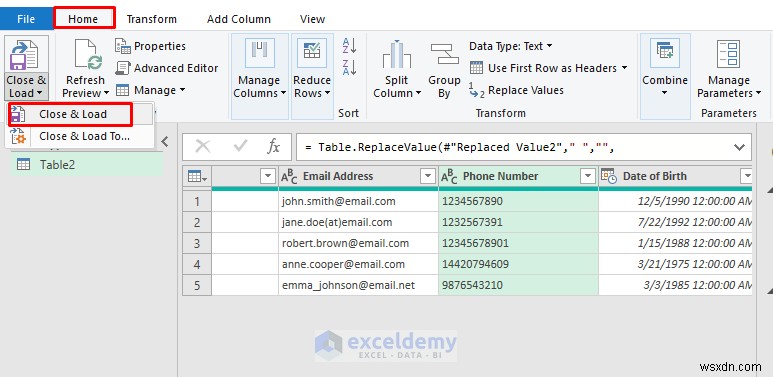Open the Combine dropdown arrow
This screenshot has height=377, width=773.
tap(665, 93)
